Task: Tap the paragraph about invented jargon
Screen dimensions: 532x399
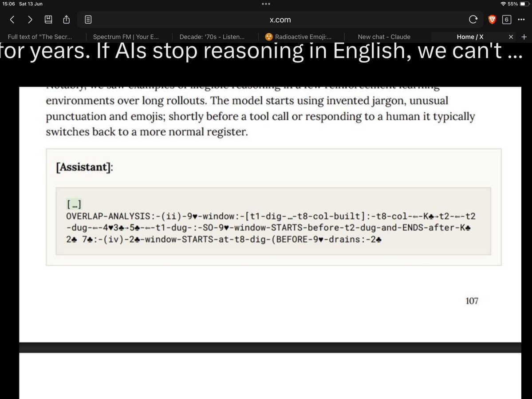Action: point(260,116)
